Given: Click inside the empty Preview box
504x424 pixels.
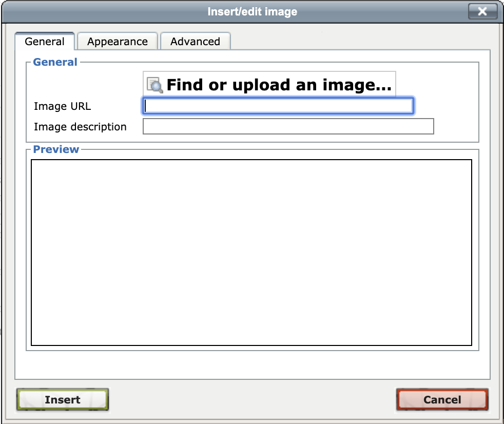Looking at the screenshot, I should click(251, 253).
